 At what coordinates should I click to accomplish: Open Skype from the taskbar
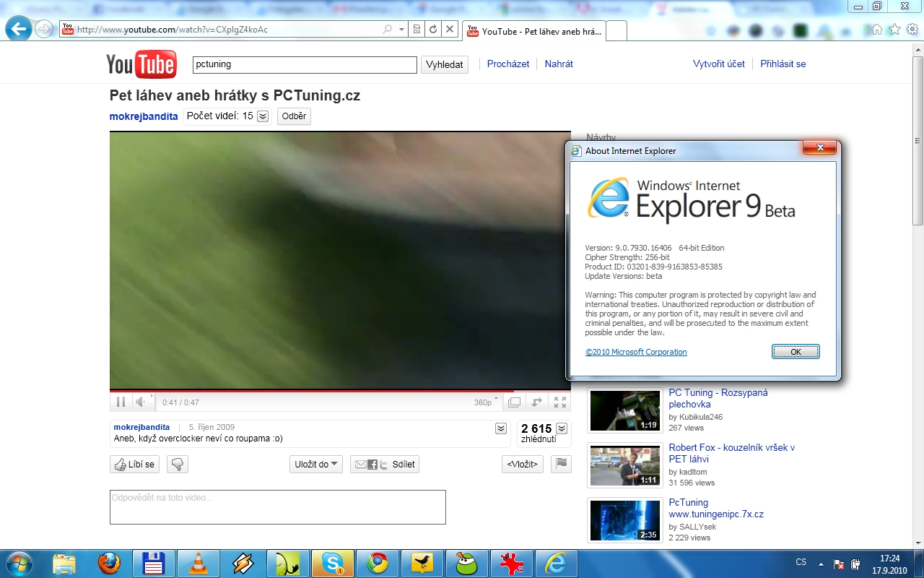[333, 563]
